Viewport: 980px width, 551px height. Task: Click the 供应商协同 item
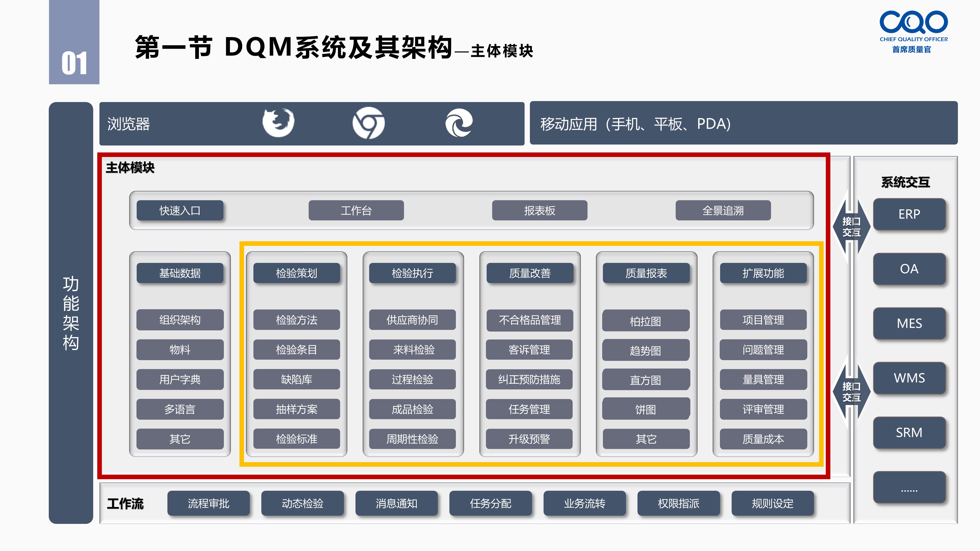coord(412,320)
